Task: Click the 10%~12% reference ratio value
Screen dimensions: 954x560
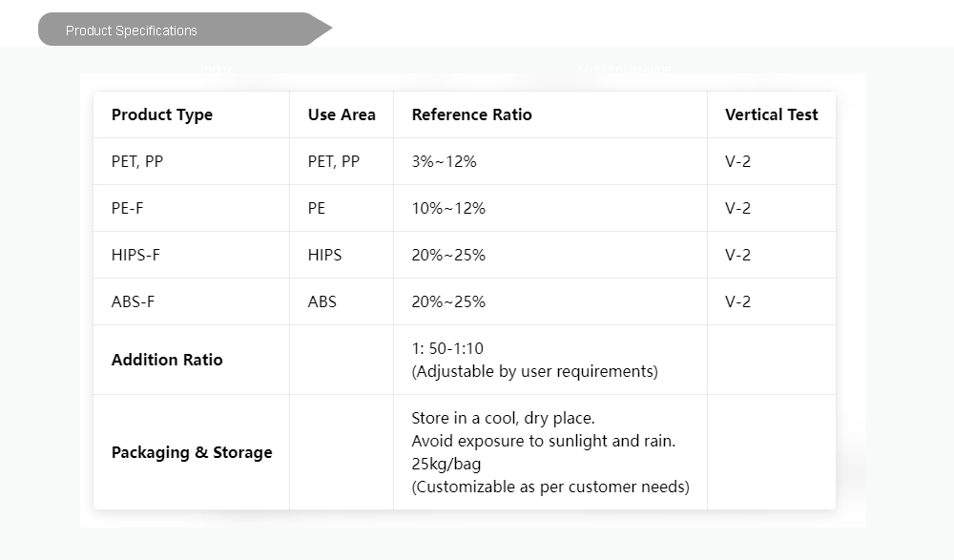Action: tap(448, 208)
